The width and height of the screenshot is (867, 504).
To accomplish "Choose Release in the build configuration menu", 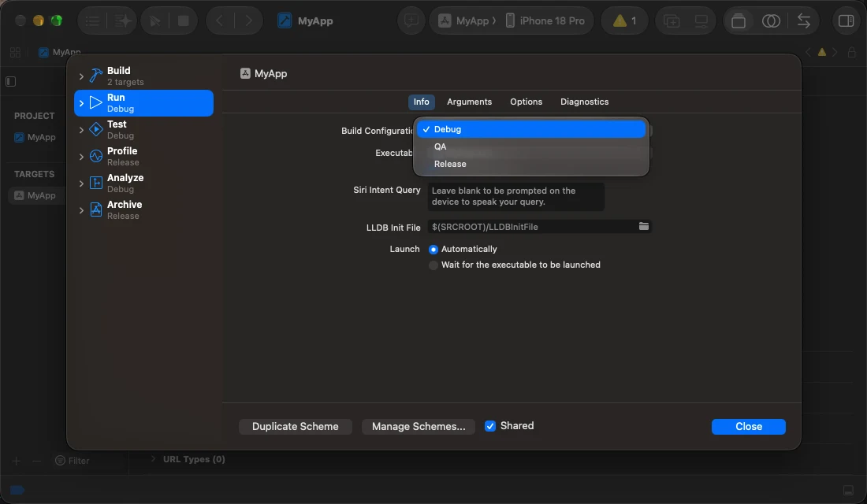I will click(x=530, y=164).
